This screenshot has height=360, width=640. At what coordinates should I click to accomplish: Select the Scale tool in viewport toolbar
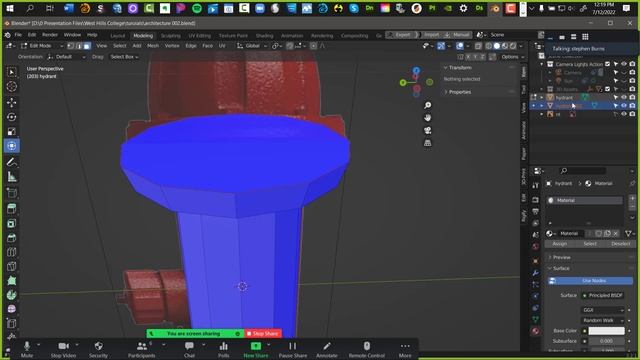pos(12,131)
